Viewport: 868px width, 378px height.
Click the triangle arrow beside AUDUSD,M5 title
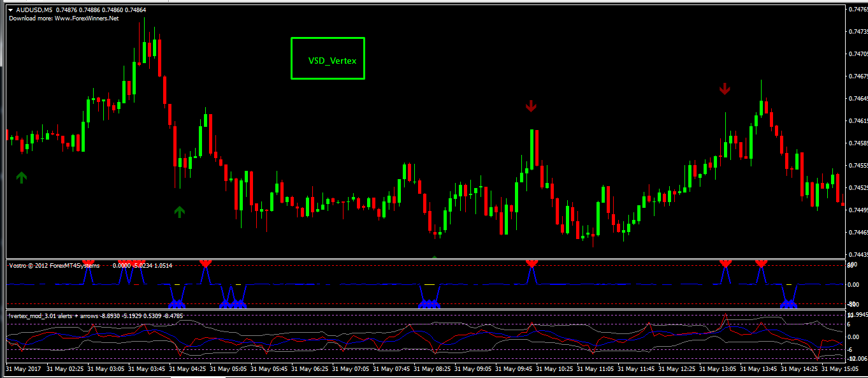[11, 10]
